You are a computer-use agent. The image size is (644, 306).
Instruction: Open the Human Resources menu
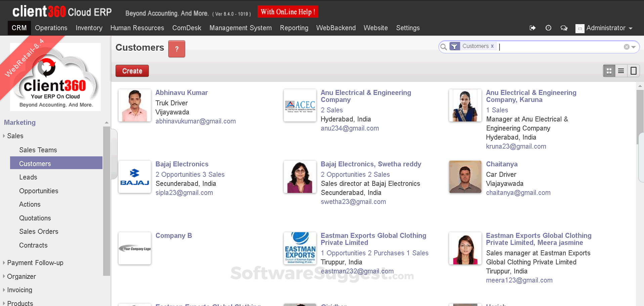pyautogui.click(x=137, y=28)
